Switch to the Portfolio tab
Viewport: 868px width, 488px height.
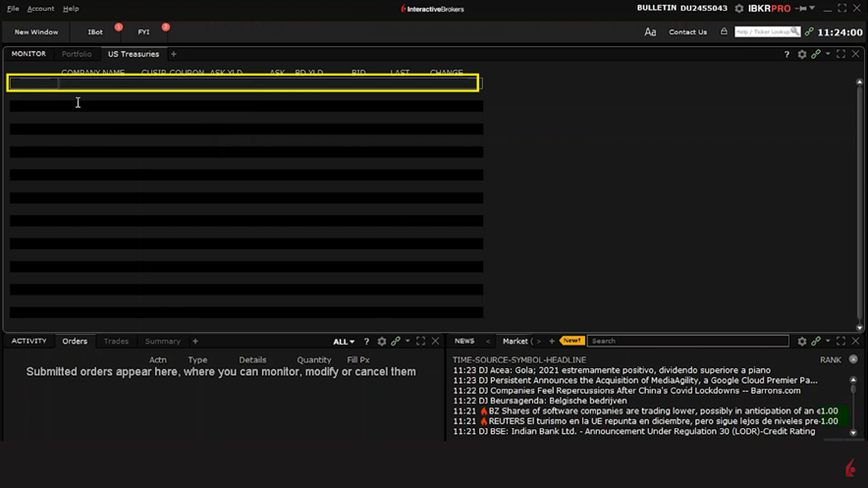pos(77,55)
